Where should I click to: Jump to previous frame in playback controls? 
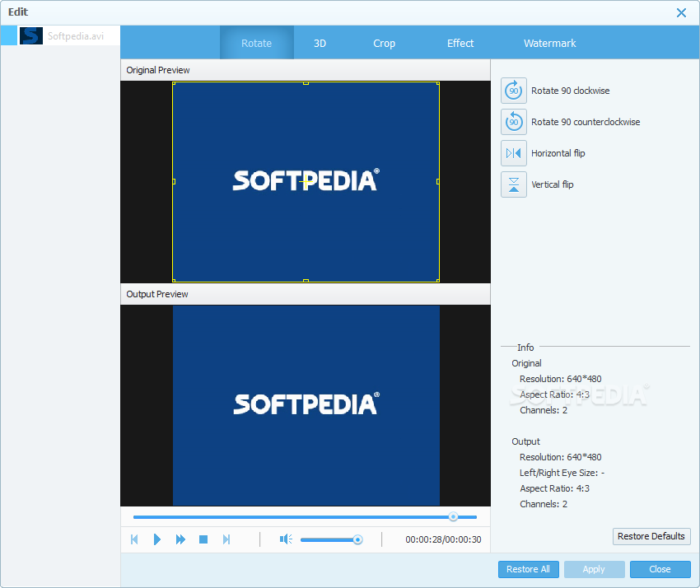pyautogui.click(x=134, y=539)
